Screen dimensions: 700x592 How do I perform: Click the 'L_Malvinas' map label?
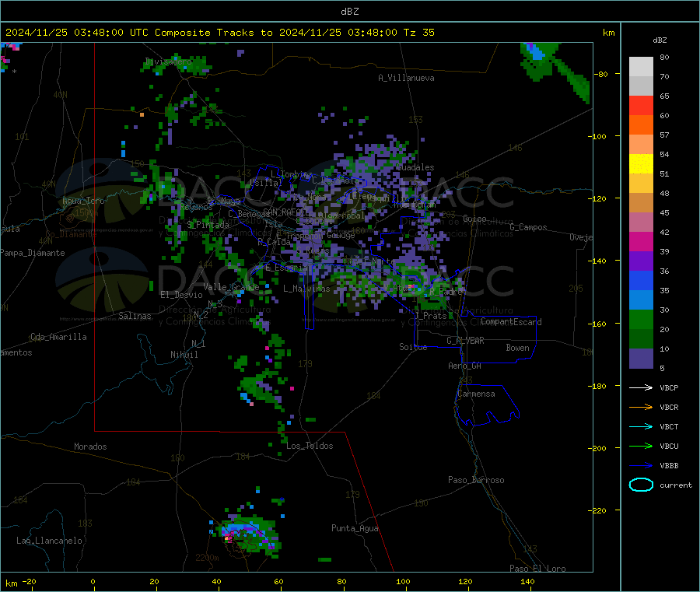click(306, 289)
